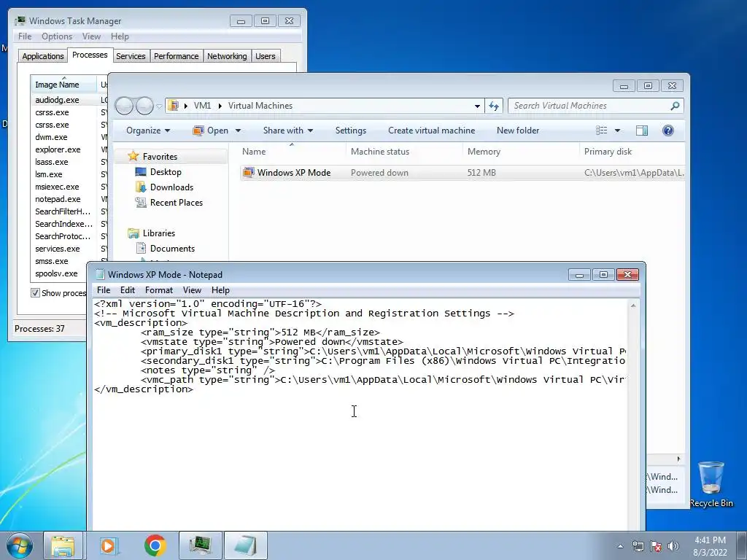Screen dimensions: 747x560
Task: Expand the view options dropdown arrow
Action: (617, 131)
